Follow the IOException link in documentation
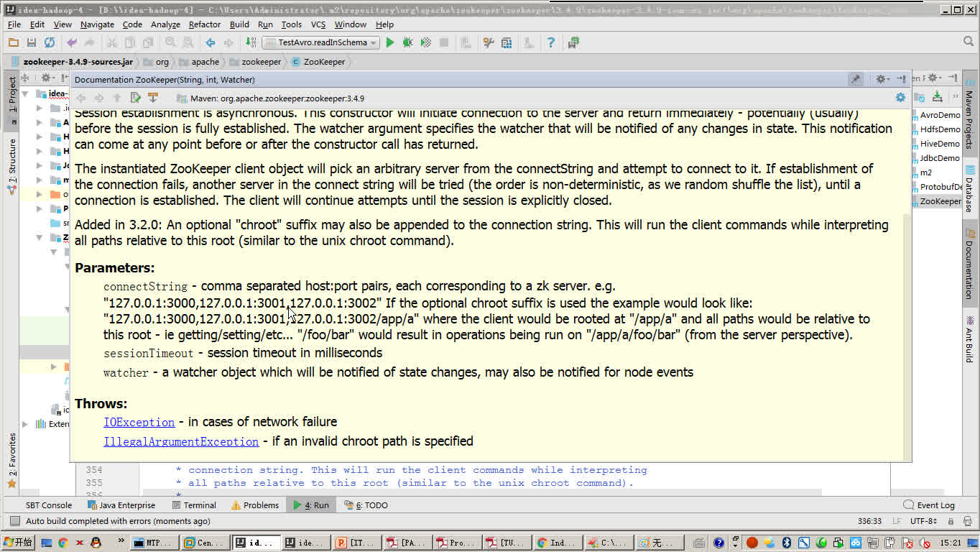This screenshot has width=980, height=552. click(139, 422)
